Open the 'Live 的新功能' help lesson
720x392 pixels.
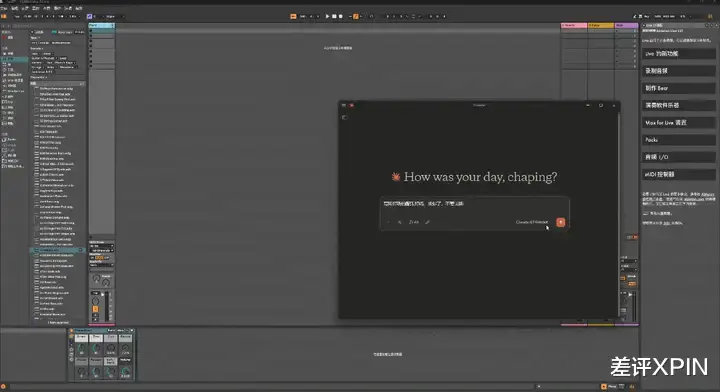pyautogui.click(x=678, y=54)
